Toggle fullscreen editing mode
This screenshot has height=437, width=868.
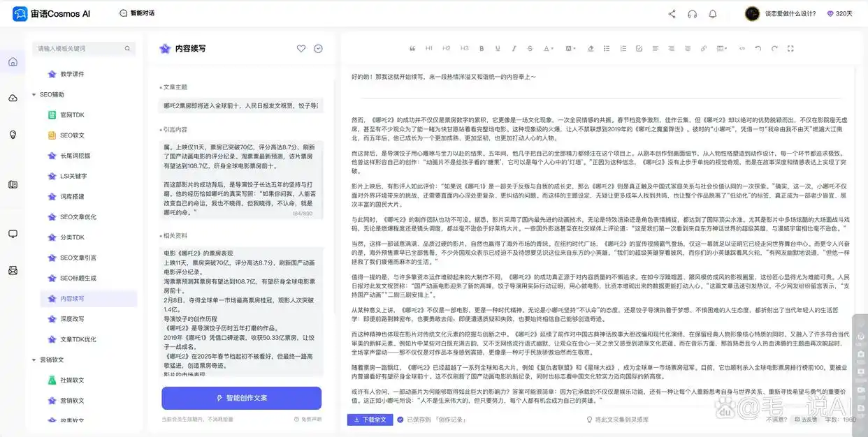click(790, 48)
